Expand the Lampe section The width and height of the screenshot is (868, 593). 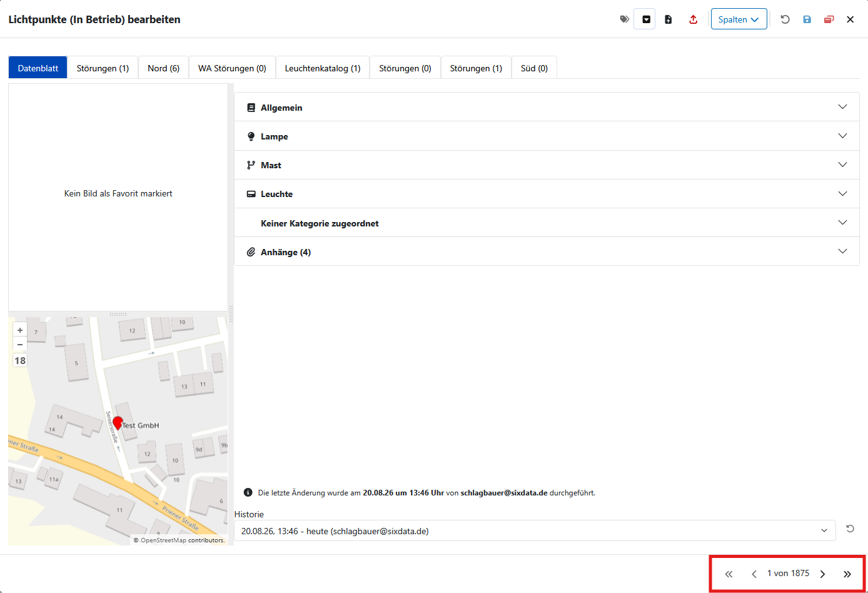coord(547,136)
